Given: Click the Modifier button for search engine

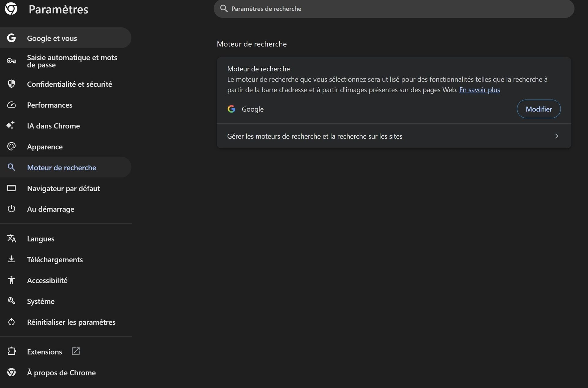Looking at the screenshot, I should [539, 109].
